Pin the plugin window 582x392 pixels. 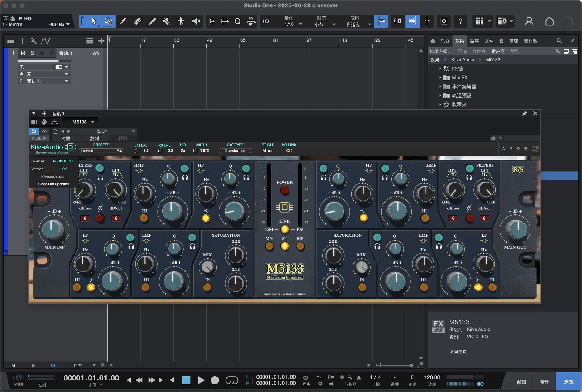tap(524, 113)
